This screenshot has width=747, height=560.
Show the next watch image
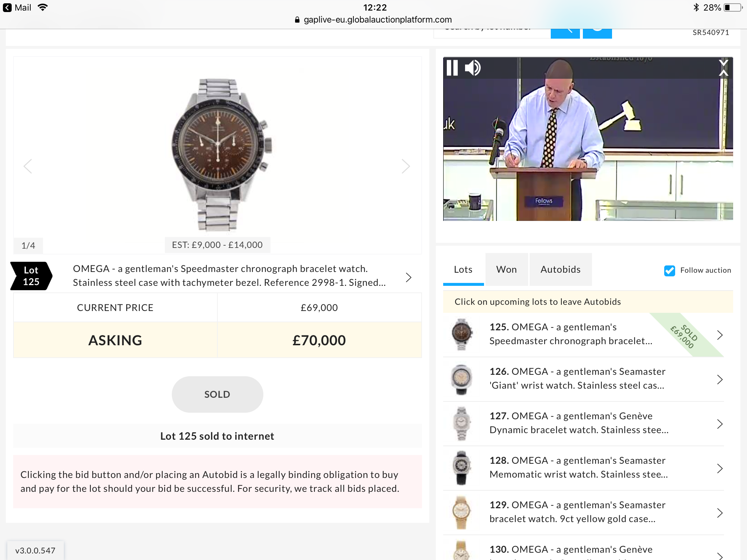click(406, 166)
